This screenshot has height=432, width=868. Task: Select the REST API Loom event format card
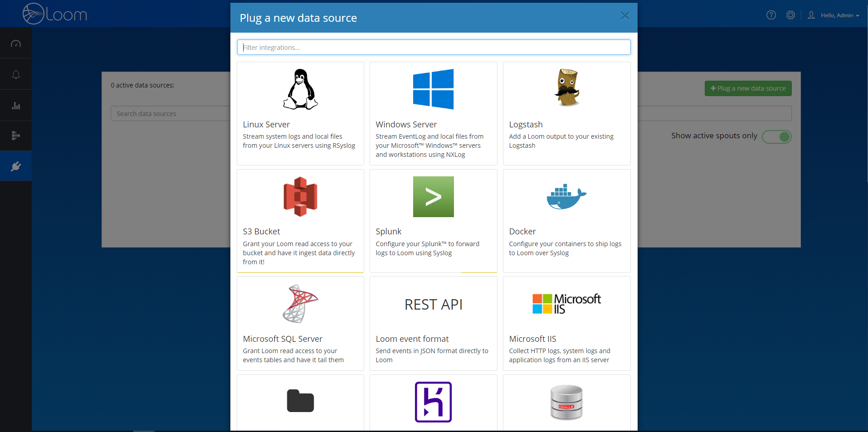point(433,323)
